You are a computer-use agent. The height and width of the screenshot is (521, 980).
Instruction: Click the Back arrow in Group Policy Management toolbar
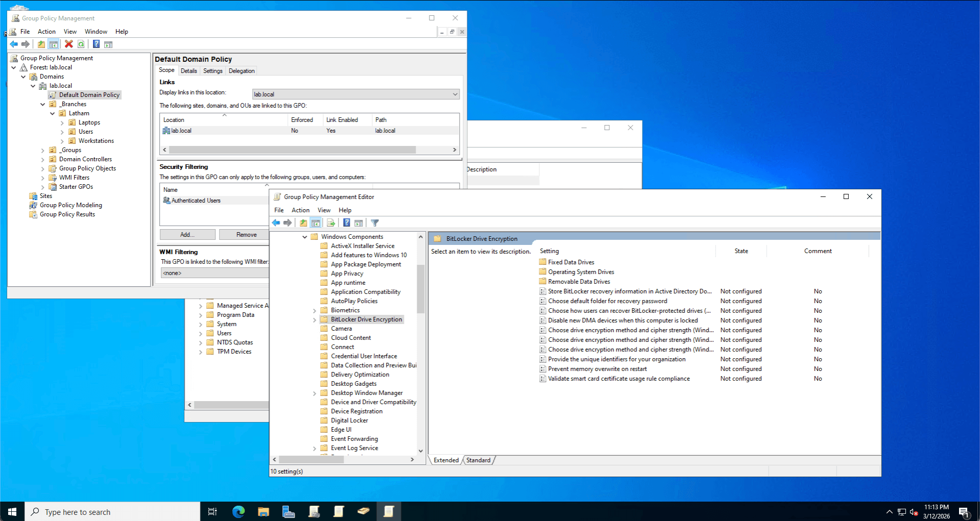[14, 44]
